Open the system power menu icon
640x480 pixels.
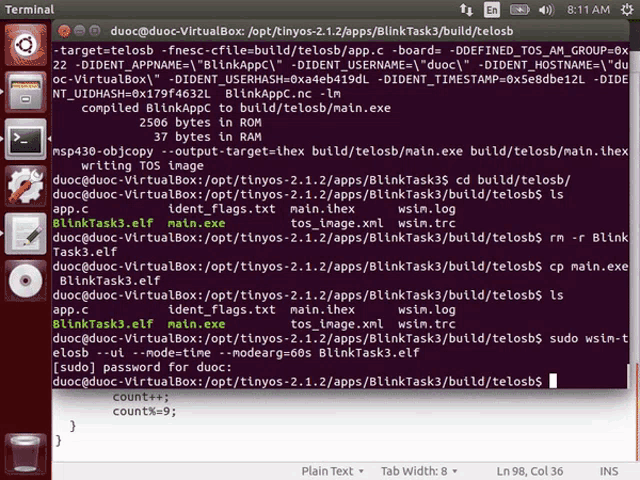click(623, 9)
